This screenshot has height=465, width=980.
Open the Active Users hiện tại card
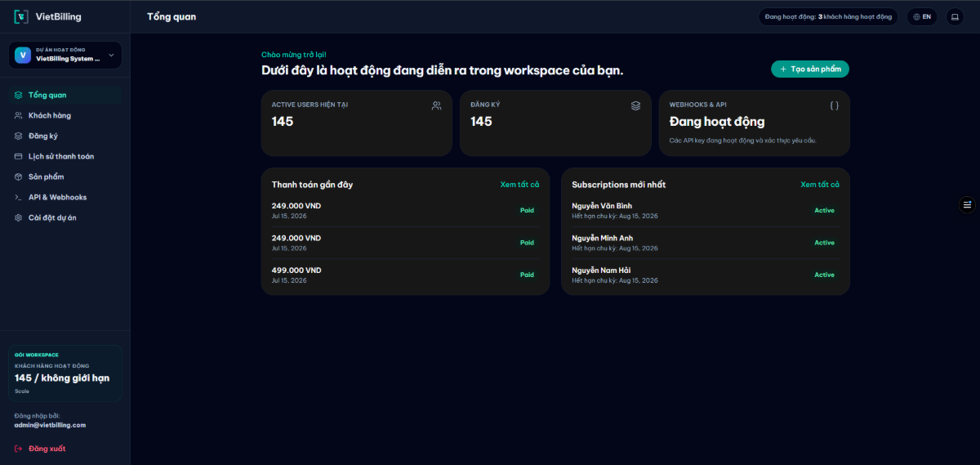[356, 123]
